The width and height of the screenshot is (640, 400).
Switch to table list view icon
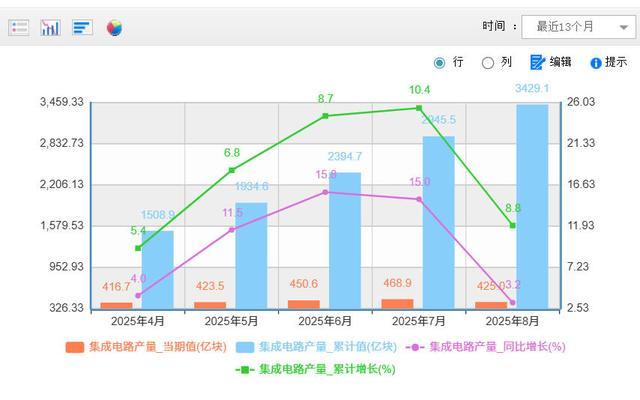[x=19, y=27]
